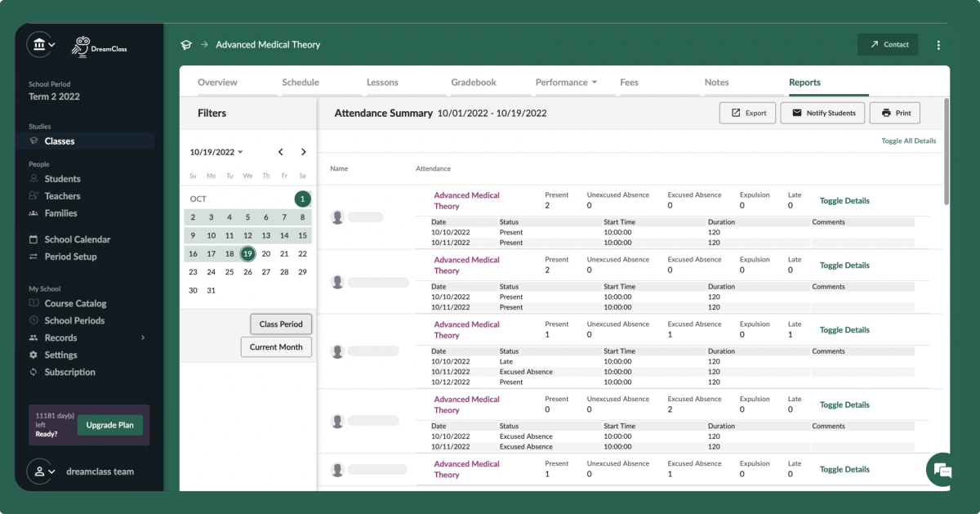
Task: Open Settings from the sidebar
Action: 60,355
